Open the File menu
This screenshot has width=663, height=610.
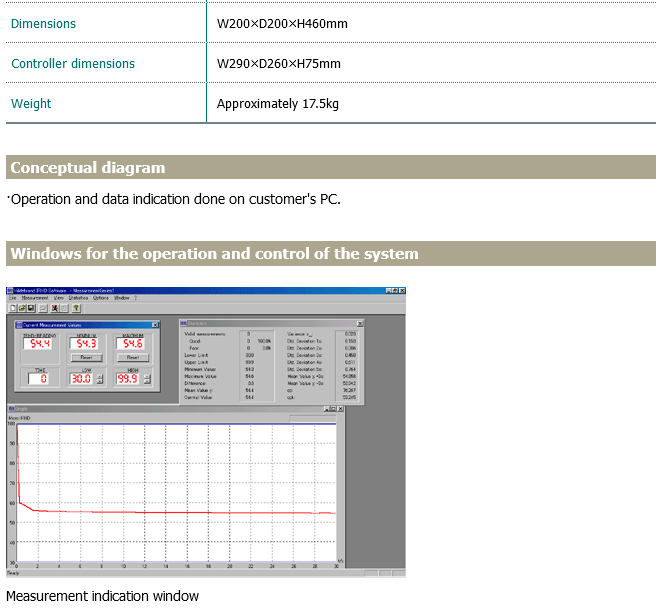click(x=11, y=298)
